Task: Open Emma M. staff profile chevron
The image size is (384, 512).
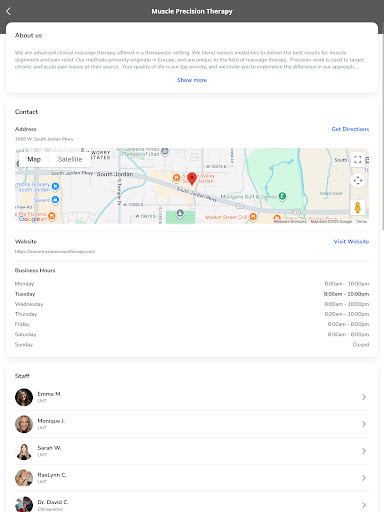Action: (364, 397)
